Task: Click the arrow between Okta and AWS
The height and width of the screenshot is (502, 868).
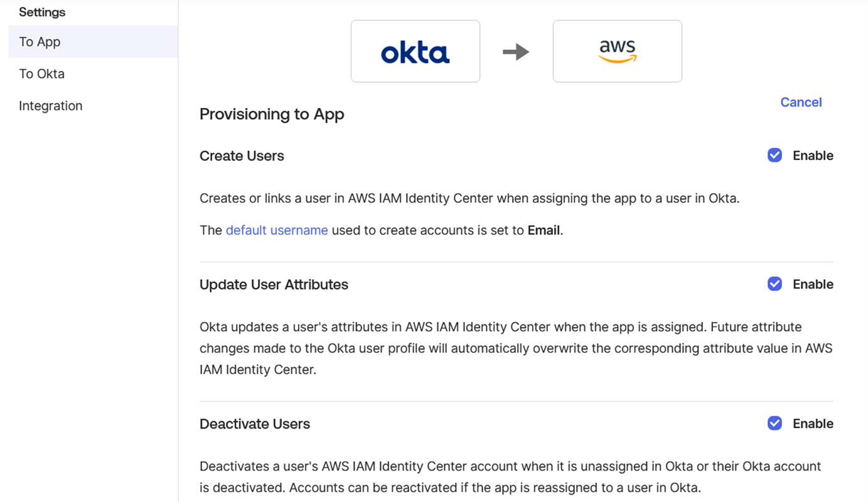Action: [x=516, y=51]
